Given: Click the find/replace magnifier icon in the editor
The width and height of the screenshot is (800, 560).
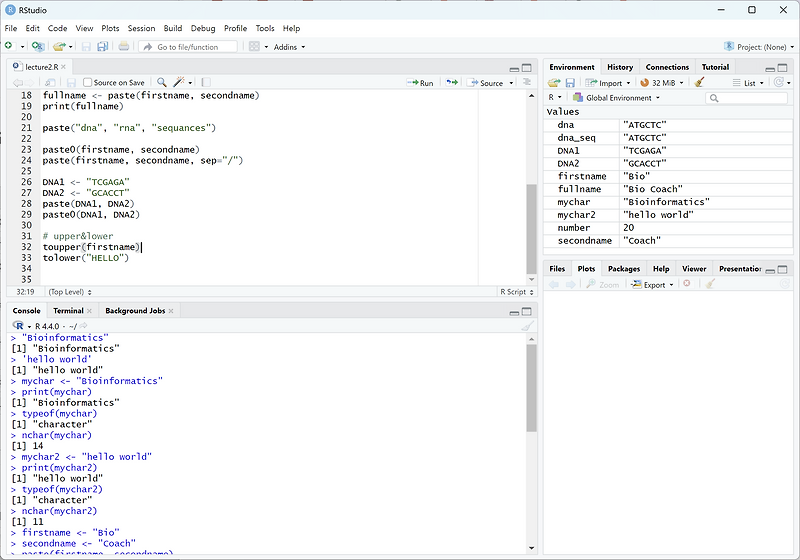Looking at the screenshot, I should coord(162,83).
